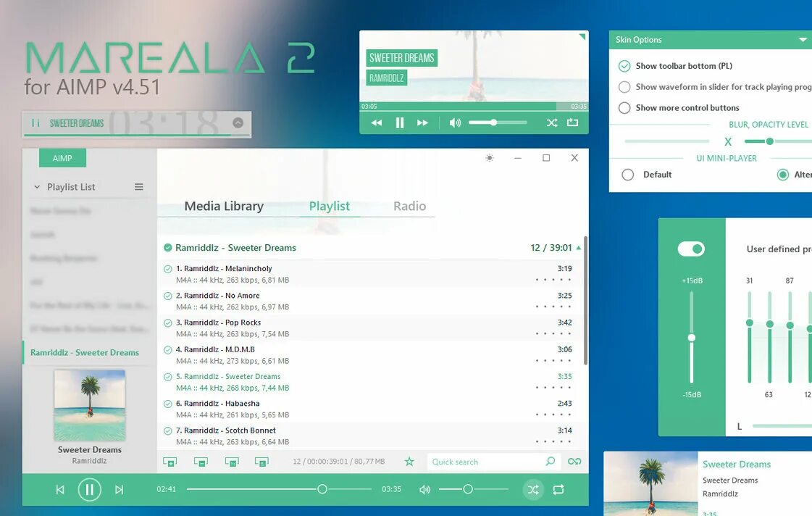This screenshot has height=516, width=812.
Task: Uncheck track 7 Scotch Bonnet
Action: [168, 430]
